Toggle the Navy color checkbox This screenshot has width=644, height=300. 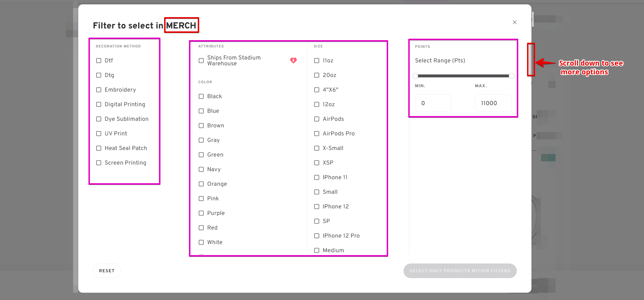201,169
